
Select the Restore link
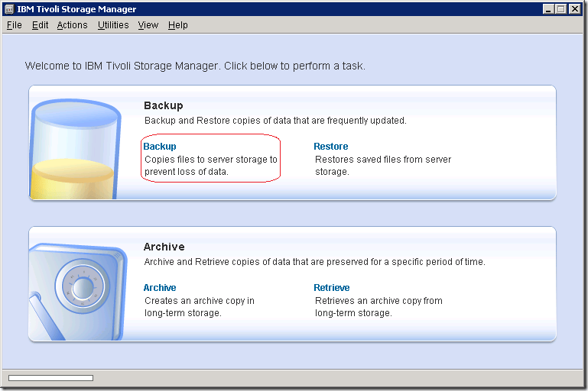pyautogui.click(x=330, y=147)
